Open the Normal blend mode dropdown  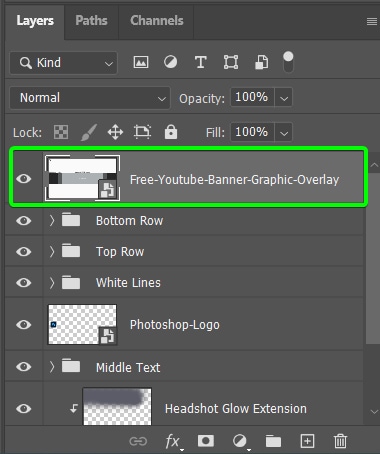tap(90, 98)
